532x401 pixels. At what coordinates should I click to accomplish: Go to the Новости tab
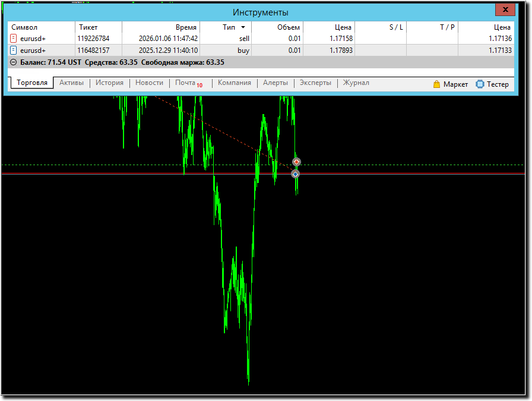(x=149, y=83)
